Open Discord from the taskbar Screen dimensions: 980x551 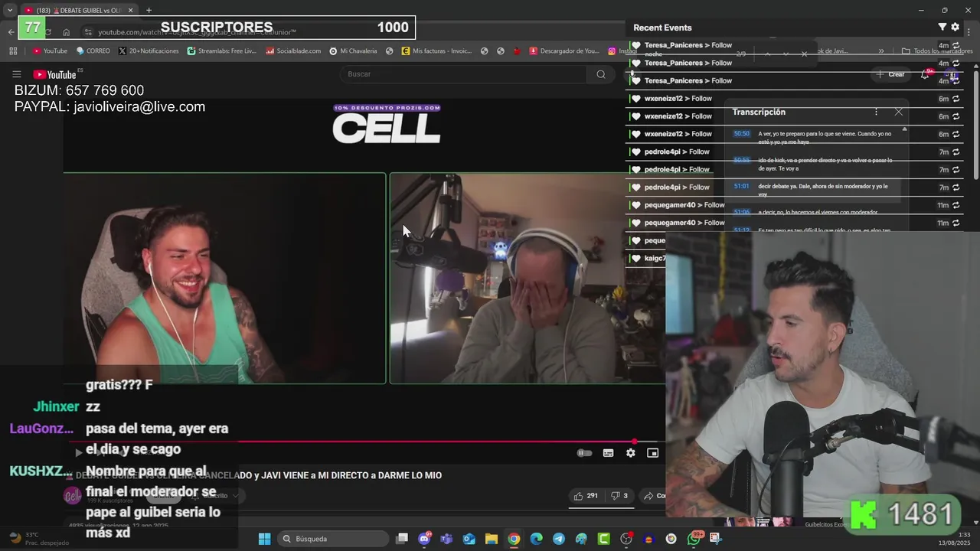point(424,539)
